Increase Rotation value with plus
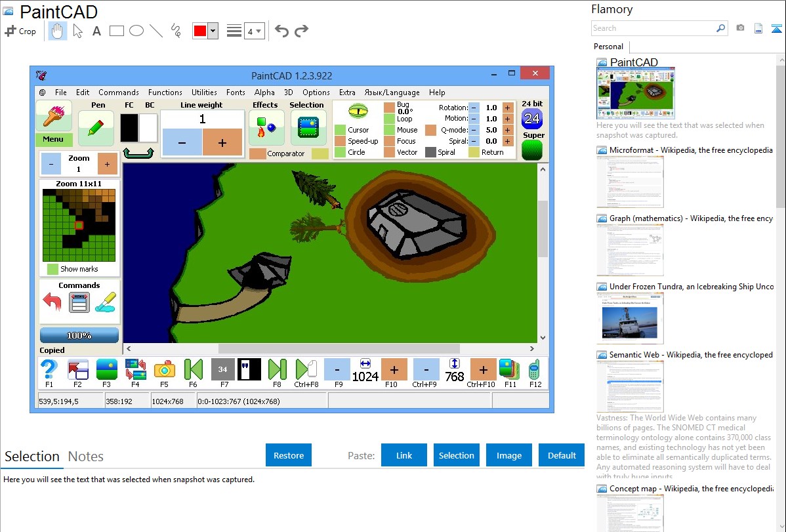 508,108
